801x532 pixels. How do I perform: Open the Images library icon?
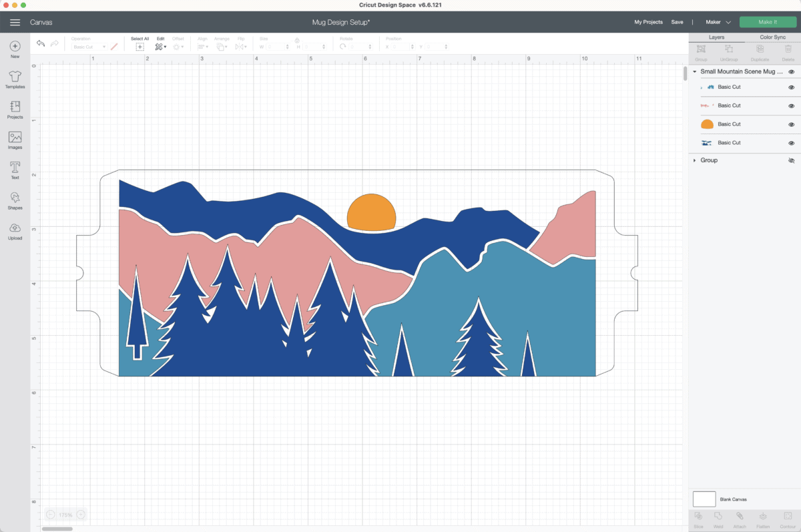15,140
